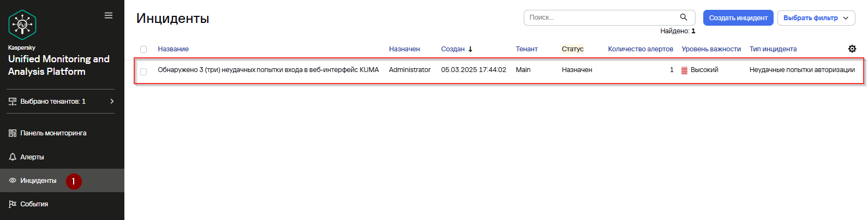
Task: Open incident Обнаружено 3 неудачных попытки входа
Action: pos(268,70)
